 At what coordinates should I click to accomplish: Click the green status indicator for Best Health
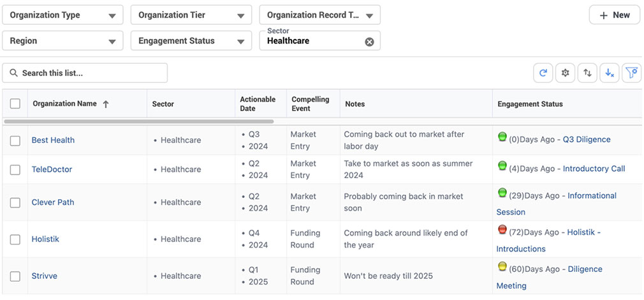pyautogui.click(x=502, y=137)
